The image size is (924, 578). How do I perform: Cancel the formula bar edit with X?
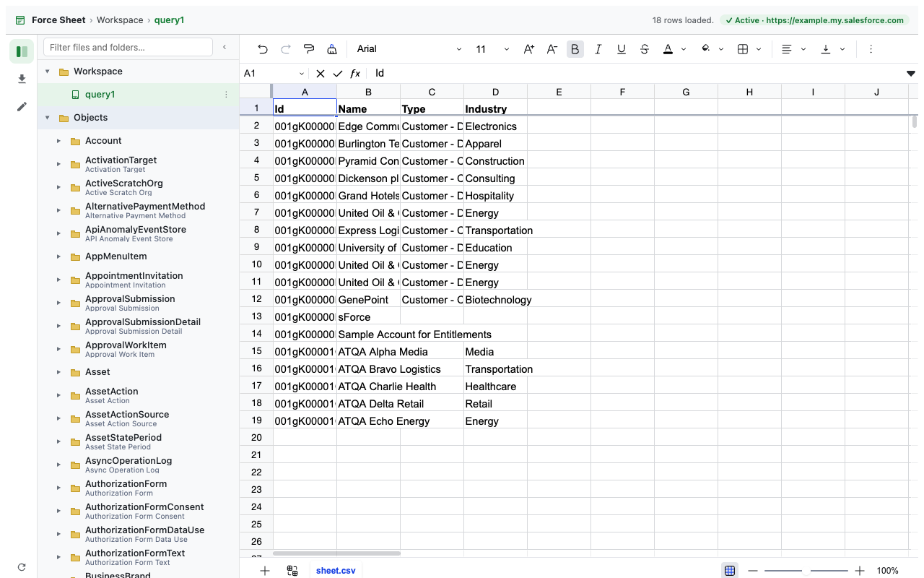tap(321, 74)
